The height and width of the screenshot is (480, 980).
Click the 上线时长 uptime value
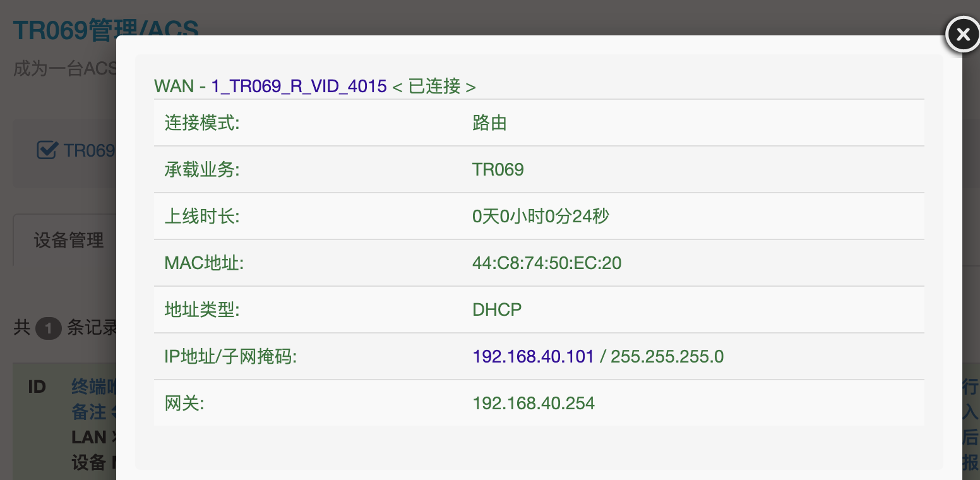pyautogui.click(x=540, y=217)
